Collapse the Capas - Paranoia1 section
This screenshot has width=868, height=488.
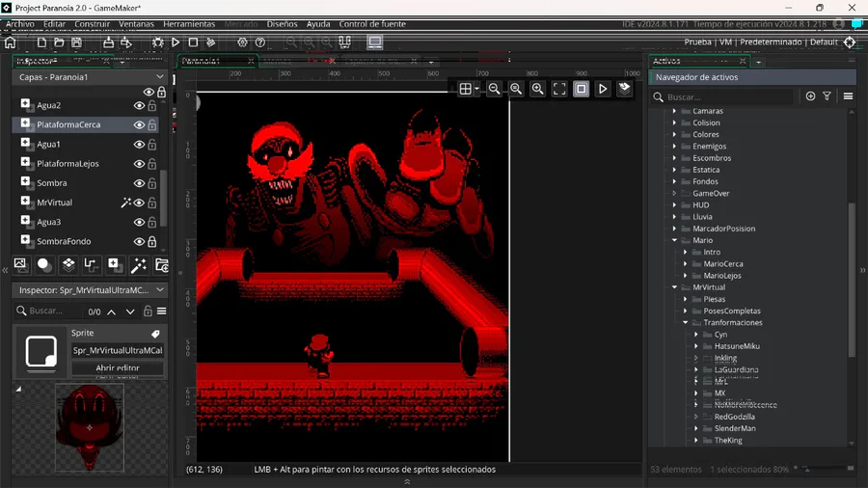click(x=160, y=77)
